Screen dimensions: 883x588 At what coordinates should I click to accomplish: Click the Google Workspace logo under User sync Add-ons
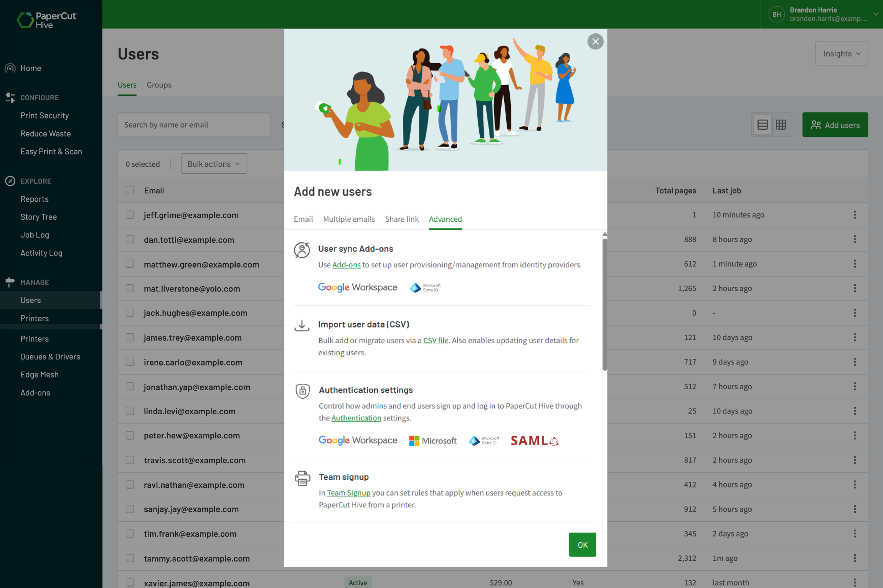tap(358, 287)
